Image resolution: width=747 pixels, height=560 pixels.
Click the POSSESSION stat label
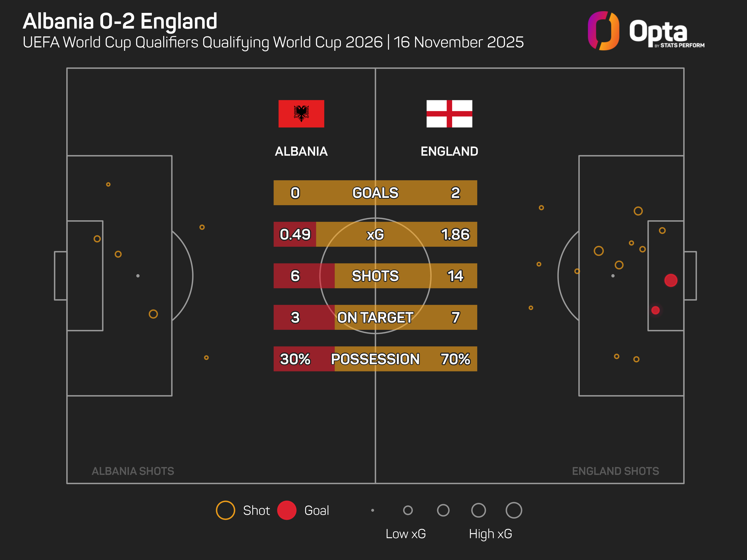(375, 359)
